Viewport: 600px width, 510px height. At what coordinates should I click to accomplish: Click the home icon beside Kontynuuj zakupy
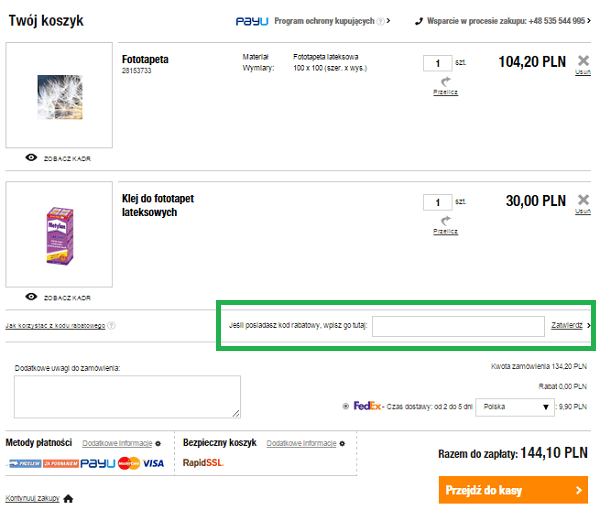[x=68, y=497]
